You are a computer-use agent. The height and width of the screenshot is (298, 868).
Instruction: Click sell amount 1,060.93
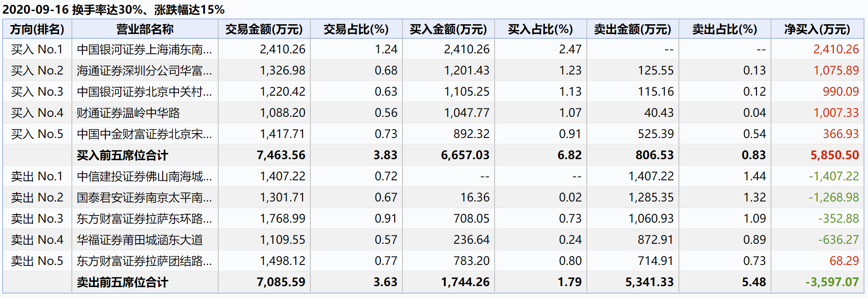[x=651, y=219]
